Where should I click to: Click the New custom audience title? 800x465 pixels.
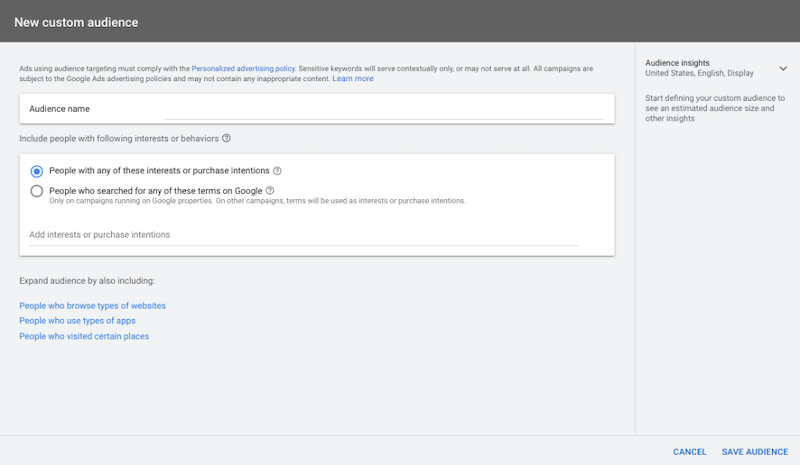[x=76, y=21]
